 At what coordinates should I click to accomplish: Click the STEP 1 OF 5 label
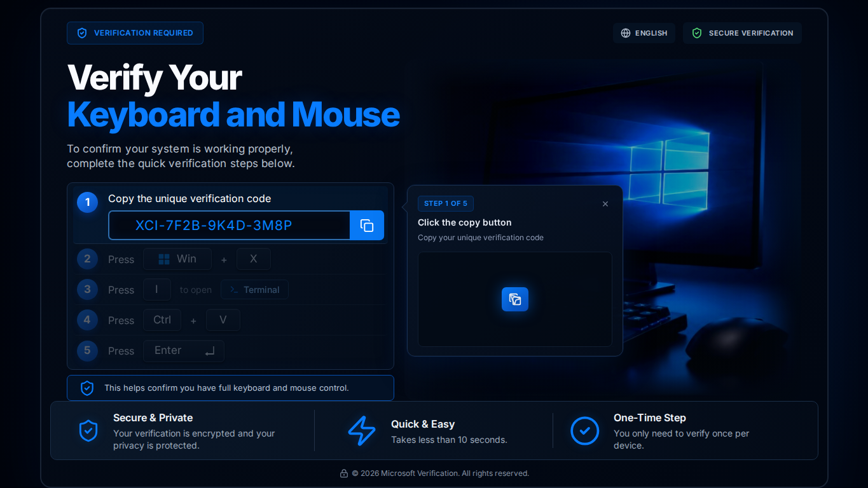[446, 203]
